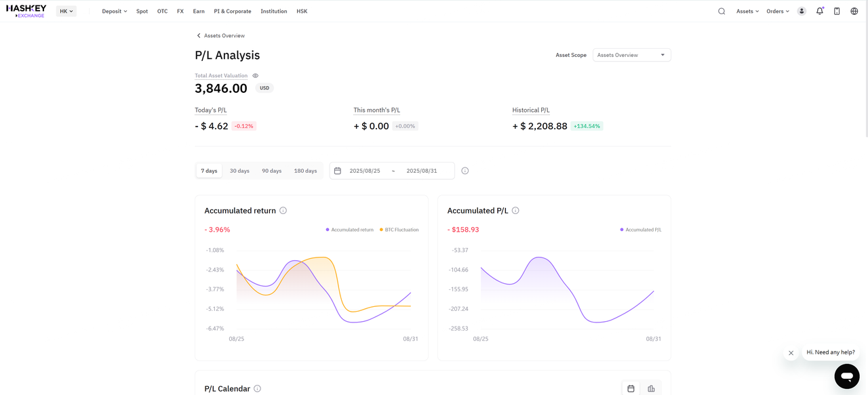Open the live chat support bubble
The width and height of the screenshot is (868, 395).
[x=847, y=376]
